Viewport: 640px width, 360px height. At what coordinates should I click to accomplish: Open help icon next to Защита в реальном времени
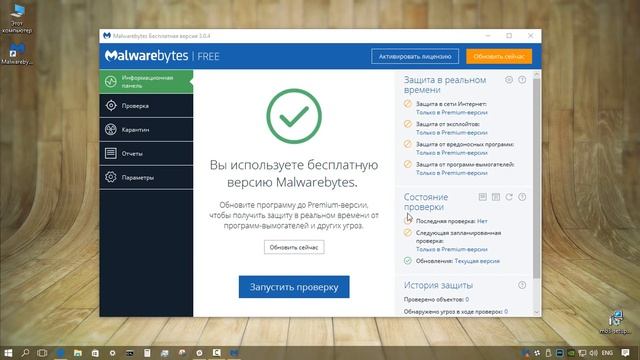coord(522,80)
